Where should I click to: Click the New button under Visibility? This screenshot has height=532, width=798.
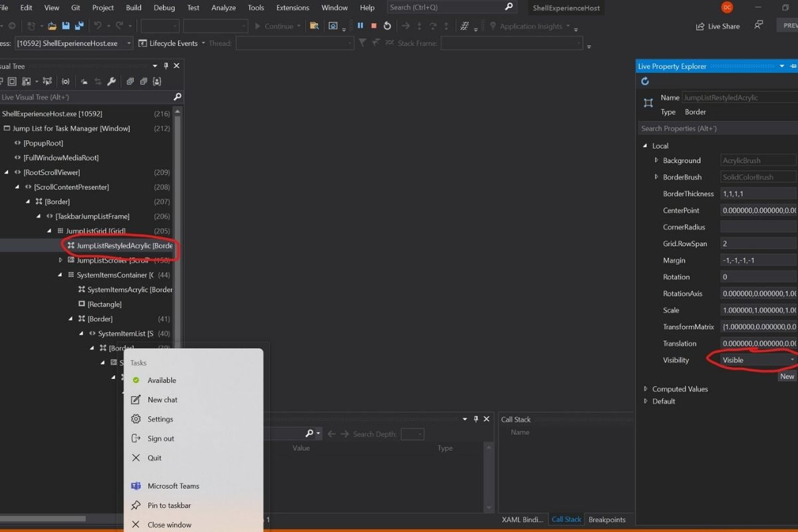coord(787,376)
